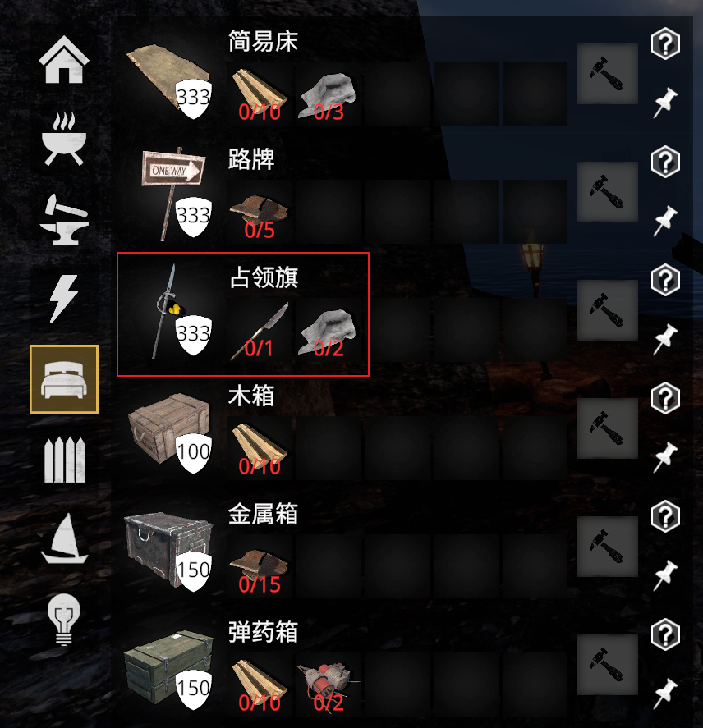Toggle the pin for 弹药箱

(665, 694)
